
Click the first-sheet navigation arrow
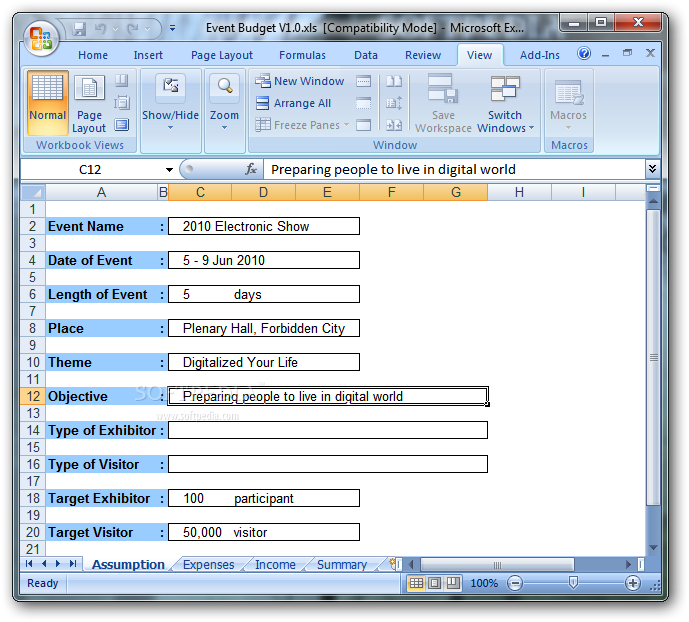(x=29, y=564)
